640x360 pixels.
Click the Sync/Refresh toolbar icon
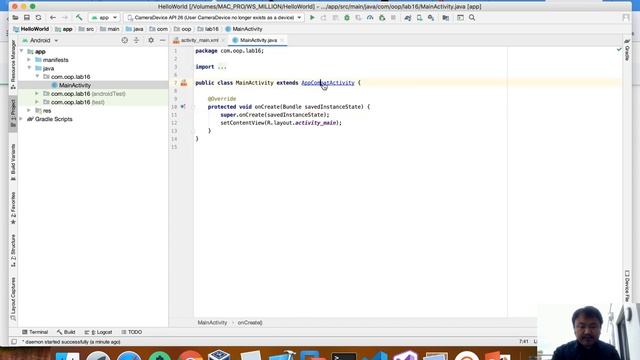click(x=38, y=18)
